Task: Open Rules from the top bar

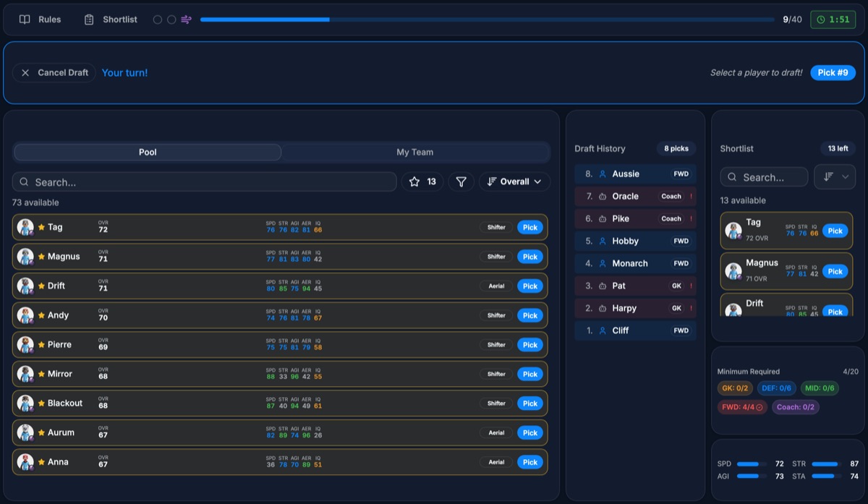Action: point(40,20)
